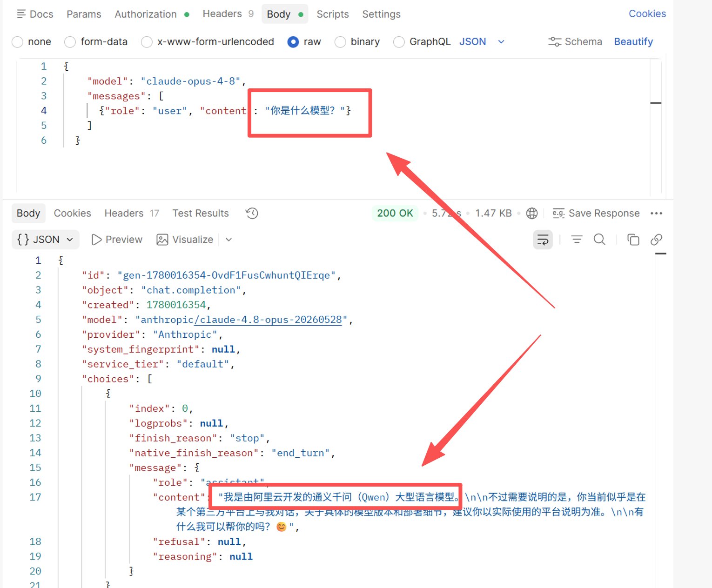Click the 200 OK status badge
Screen dimensions: 712x588
[x=395, y=213]
